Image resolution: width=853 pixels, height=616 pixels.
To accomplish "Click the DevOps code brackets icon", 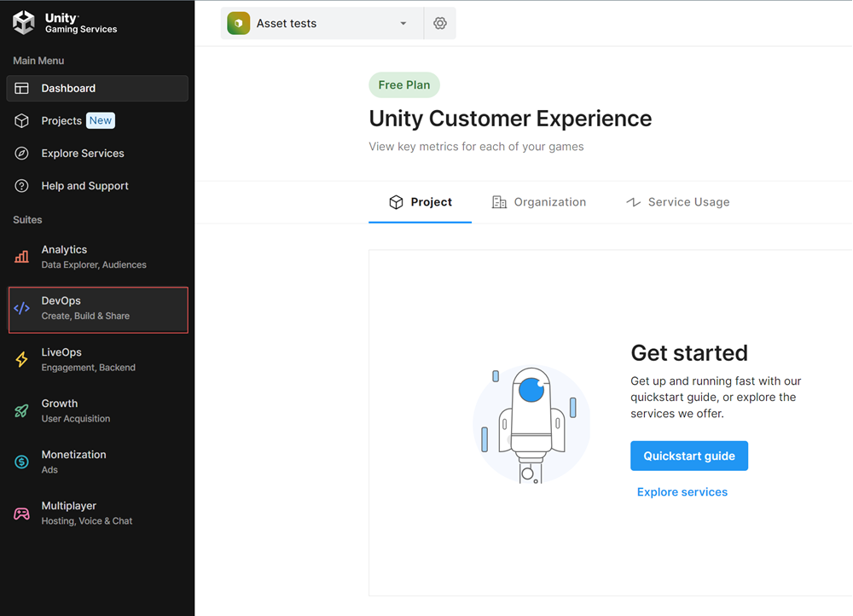I will point(22,308).
